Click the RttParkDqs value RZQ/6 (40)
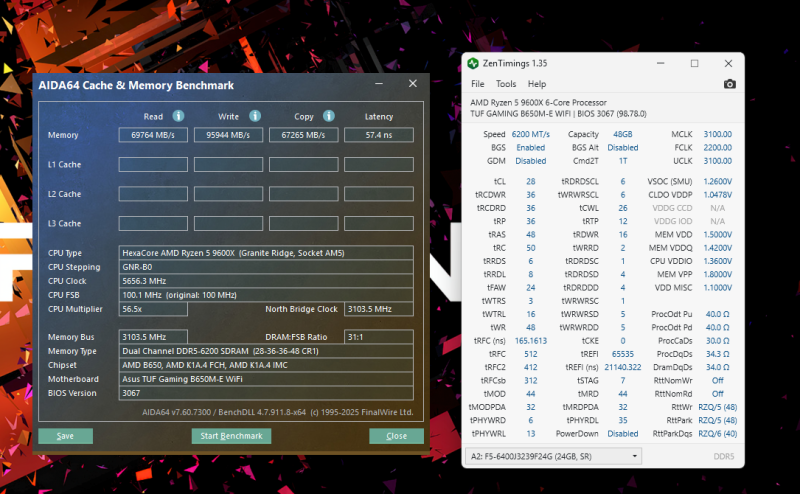800x494 pixels. 717,433
